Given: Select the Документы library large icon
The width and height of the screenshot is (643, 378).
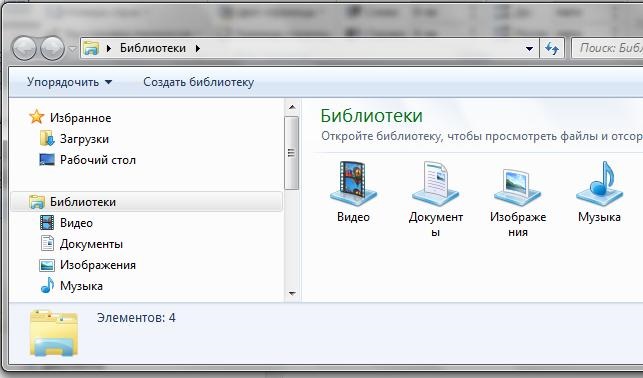Looking at the screenshot, I should coord(436,183).
